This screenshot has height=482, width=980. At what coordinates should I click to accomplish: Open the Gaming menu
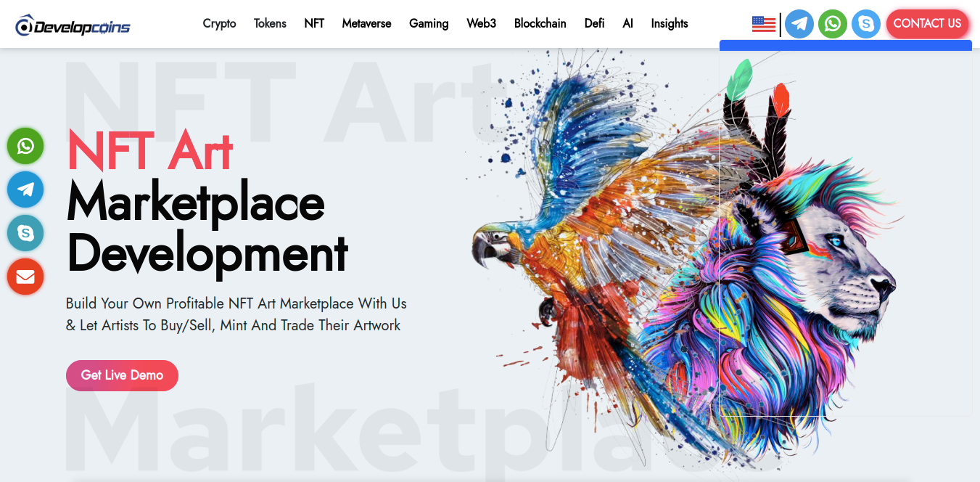pos(429,23)
